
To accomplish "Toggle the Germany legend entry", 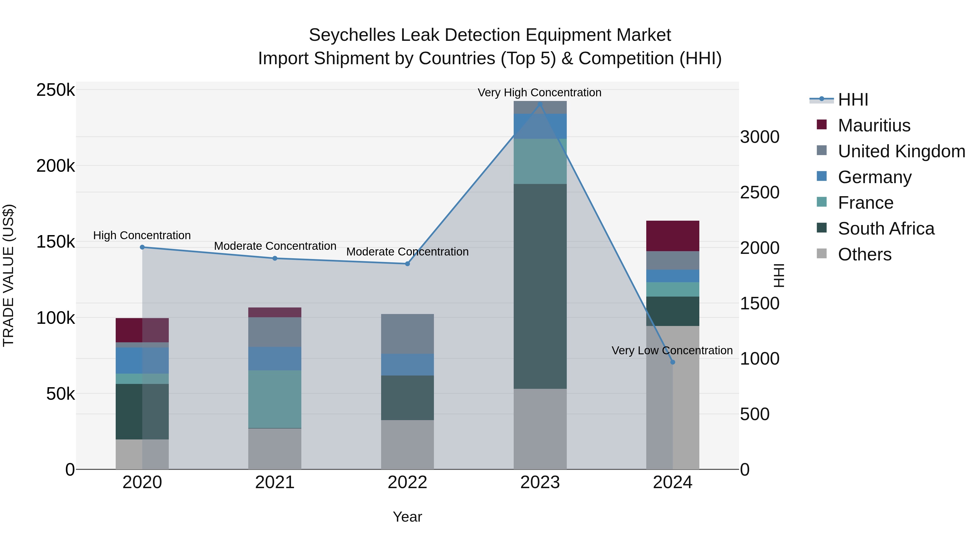I will pos(863,177).
